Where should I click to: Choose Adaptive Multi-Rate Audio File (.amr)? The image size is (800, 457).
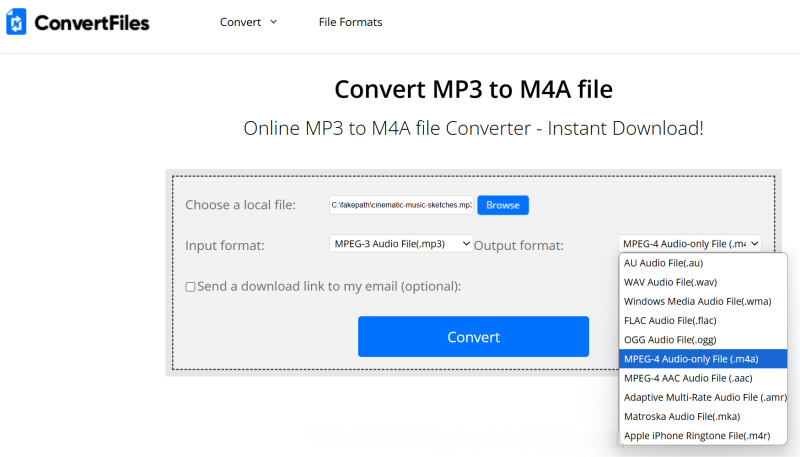703,397
